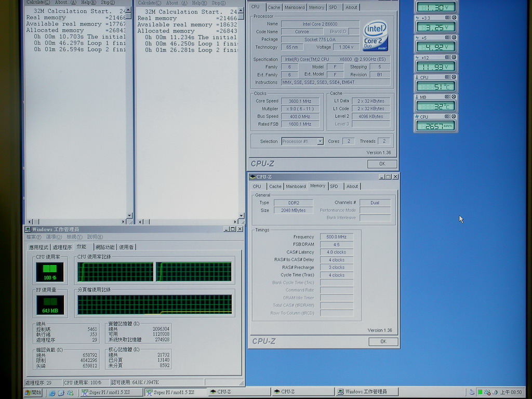Open 檔案(F) menu in Task Manager
This screenshot has width=532, height=399.
coord(34,237)
